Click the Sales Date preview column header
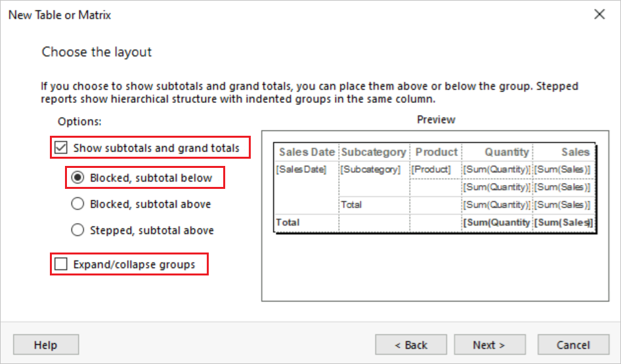This screenshot has height=364, width=621. (307, 152)
